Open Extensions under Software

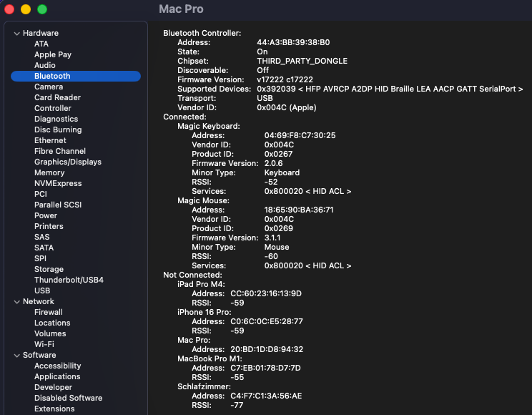tap(54, 409)
